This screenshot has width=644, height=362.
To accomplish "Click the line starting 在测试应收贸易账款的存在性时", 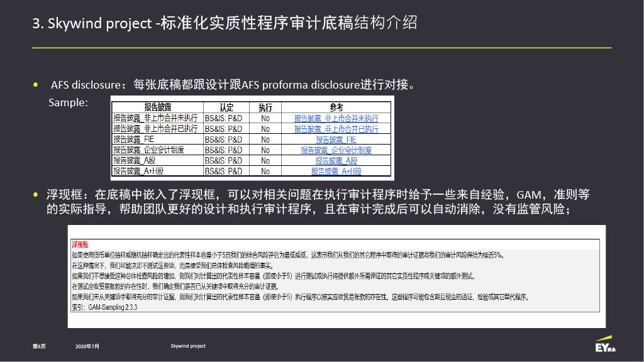I will click(x=175, y=287).
